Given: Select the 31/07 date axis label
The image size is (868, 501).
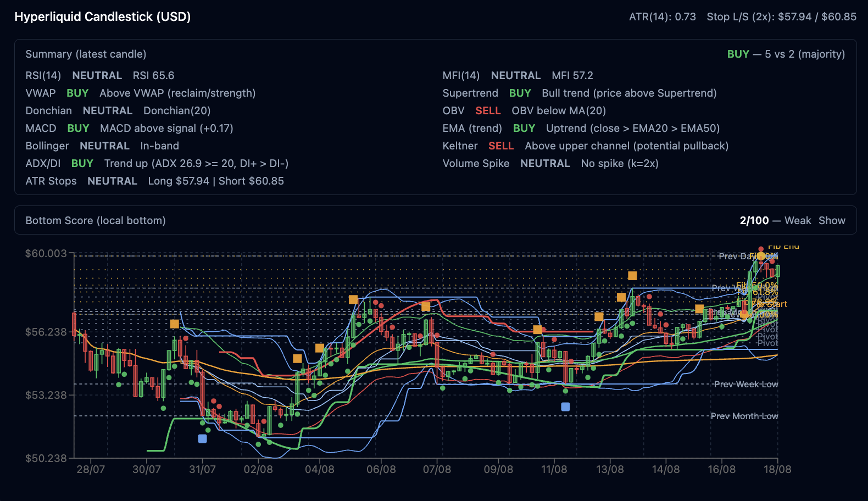Looking at the screenshot, I should pyautogui.click(x=202, y=469).
